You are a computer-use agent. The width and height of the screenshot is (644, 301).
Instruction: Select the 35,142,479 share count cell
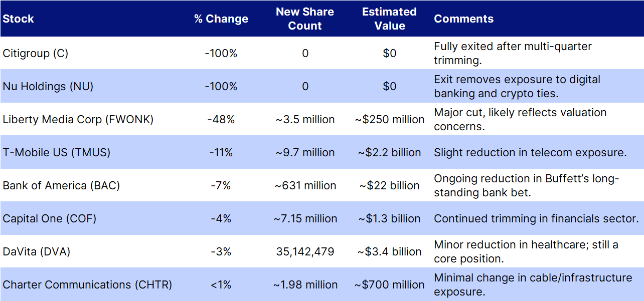(305, 251)
